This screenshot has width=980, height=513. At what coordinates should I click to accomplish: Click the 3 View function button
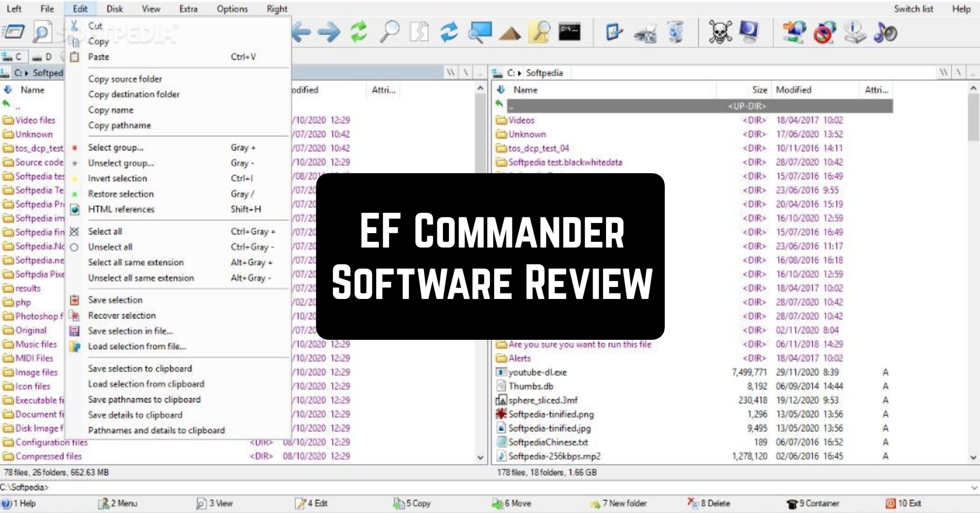pos(215,504)
